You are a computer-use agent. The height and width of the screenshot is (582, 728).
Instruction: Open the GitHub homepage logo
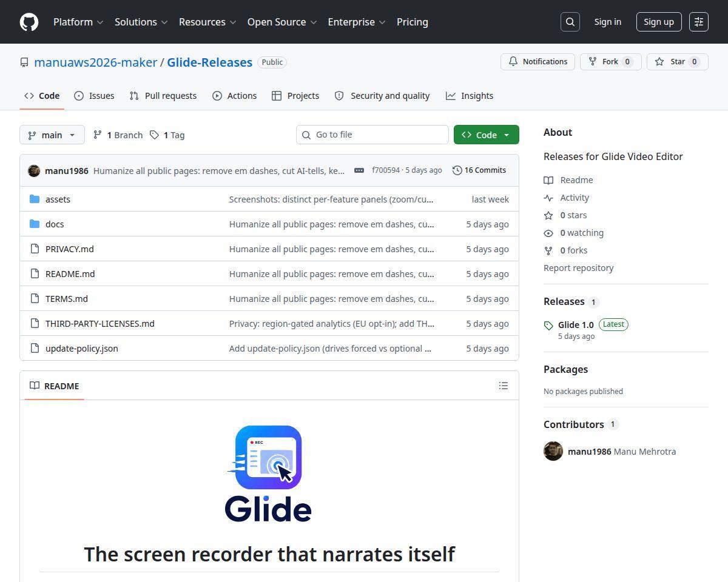[29, 22]
